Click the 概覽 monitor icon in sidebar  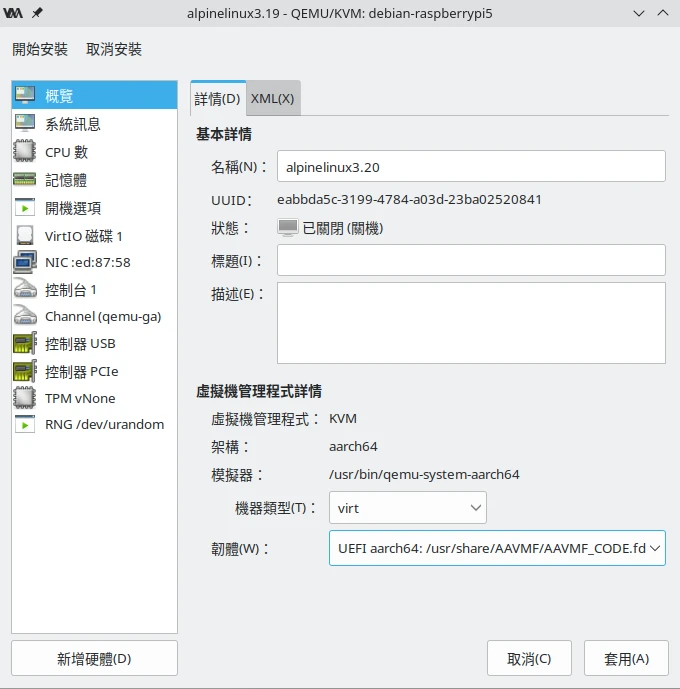(25, 95)
